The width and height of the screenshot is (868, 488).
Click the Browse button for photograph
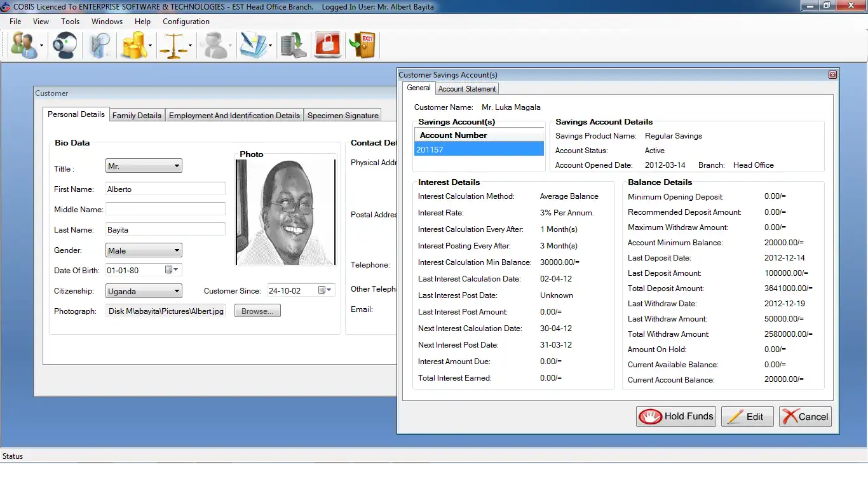[257, 311]
